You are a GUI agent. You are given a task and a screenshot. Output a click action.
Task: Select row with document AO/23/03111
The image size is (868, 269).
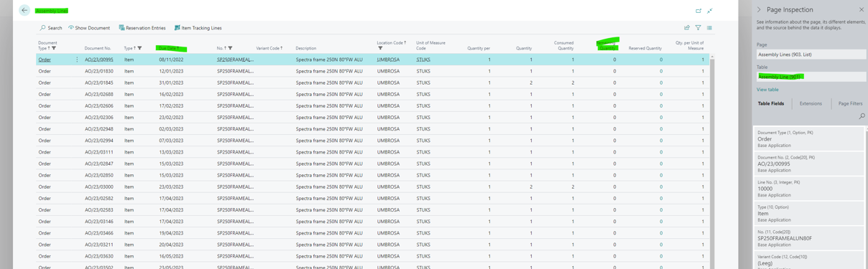[x=373, y=152]
